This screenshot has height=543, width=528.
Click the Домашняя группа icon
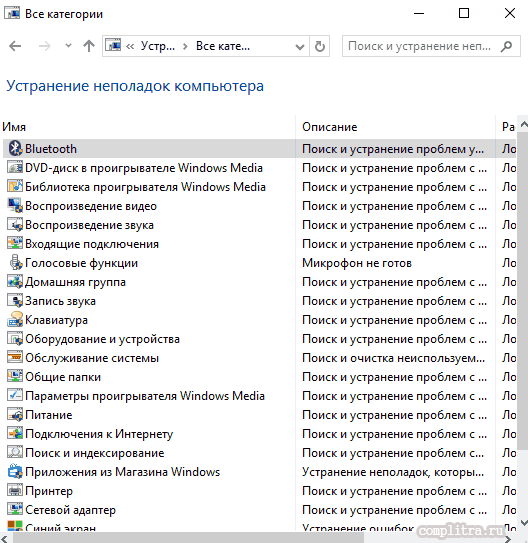click(15, 282)
